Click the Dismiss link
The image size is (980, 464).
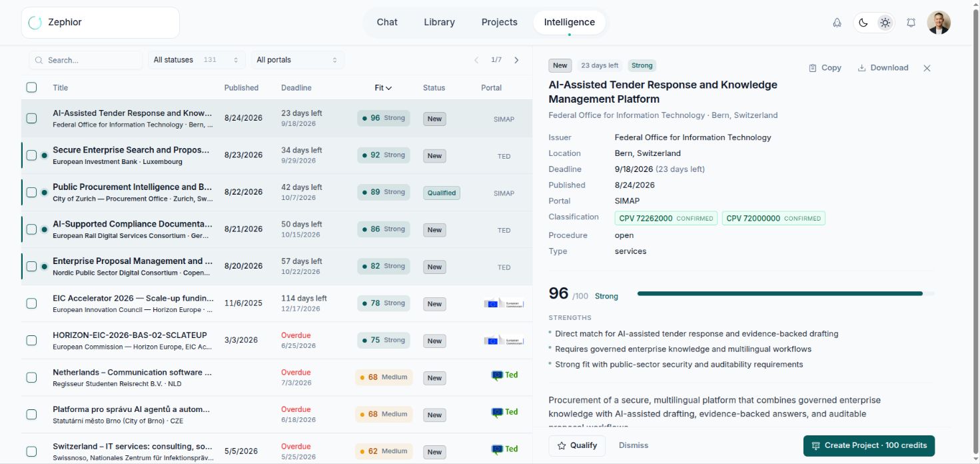pyautogui.click(x=634, y=445)
